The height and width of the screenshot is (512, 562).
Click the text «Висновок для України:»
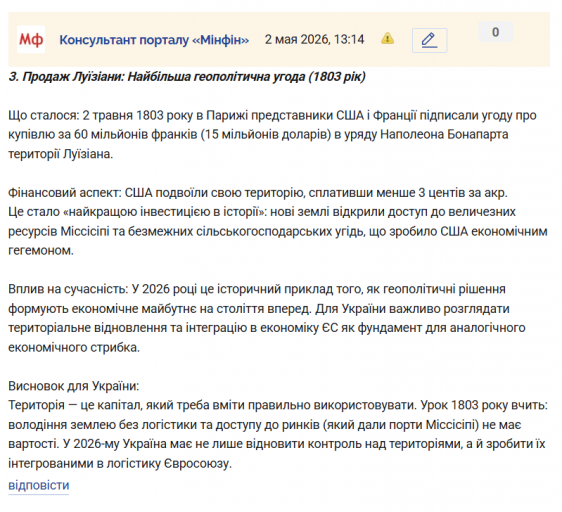pos(73,386)
